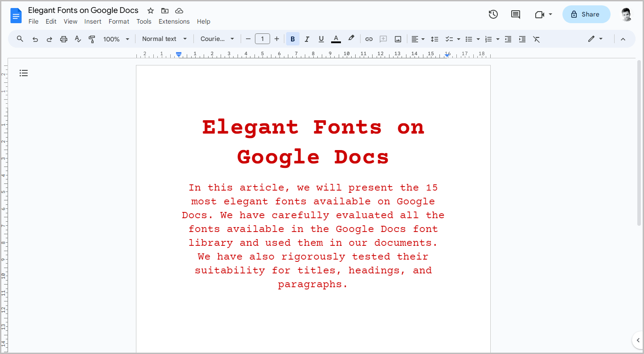
Task: Insert an image into the document
Action: click(398, 39)
